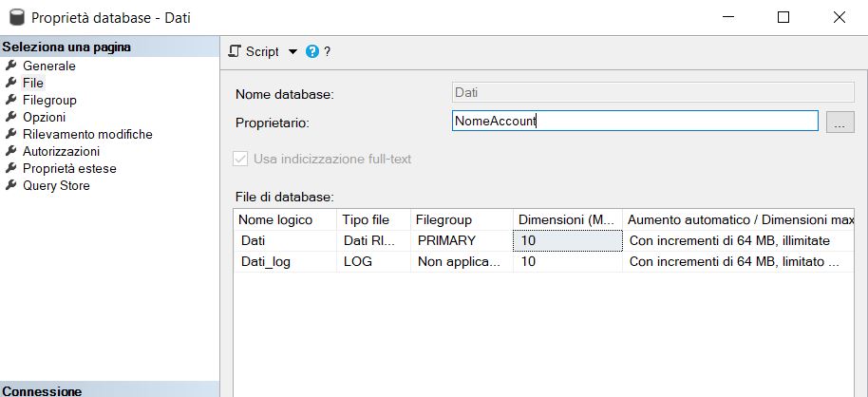This screenshot has height=397, width=868.
Task: Click the blue Help question mark icon
Action: point(312,52)
